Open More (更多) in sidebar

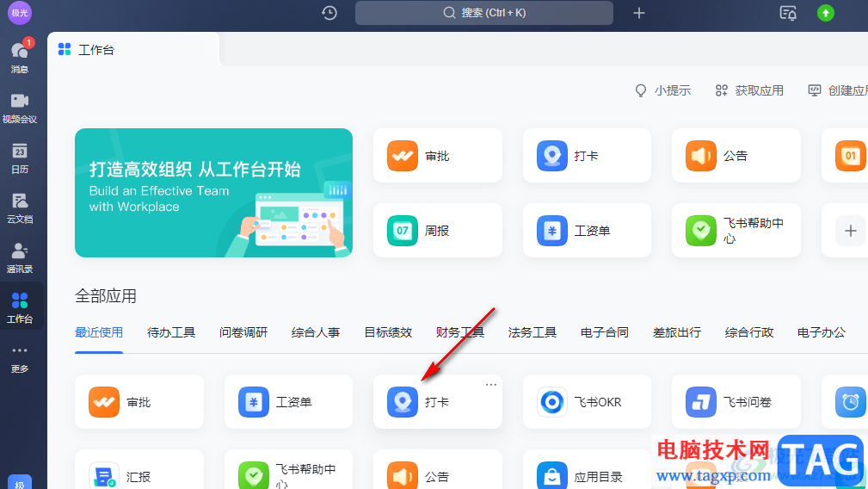coord(20,359)
